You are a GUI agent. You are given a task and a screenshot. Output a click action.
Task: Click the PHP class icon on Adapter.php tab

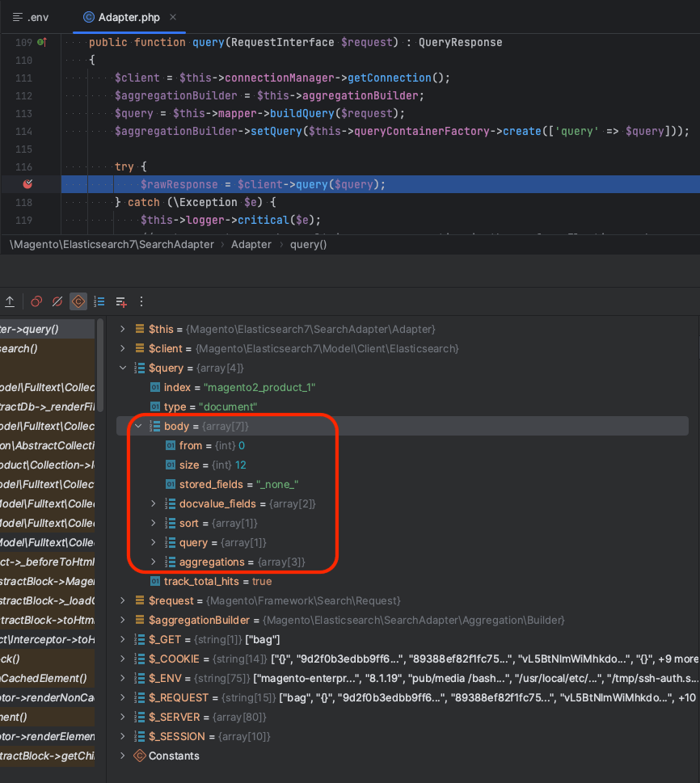coord(87,16)
